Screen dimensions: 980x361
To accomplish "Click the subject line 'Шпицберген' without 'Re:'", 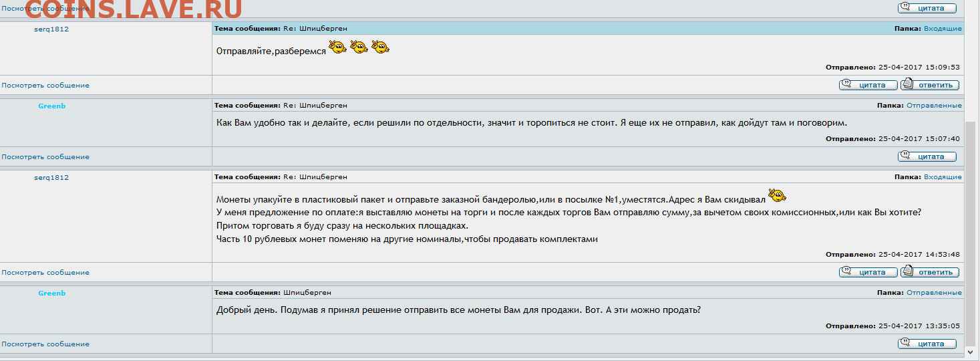I will (307, 293).
